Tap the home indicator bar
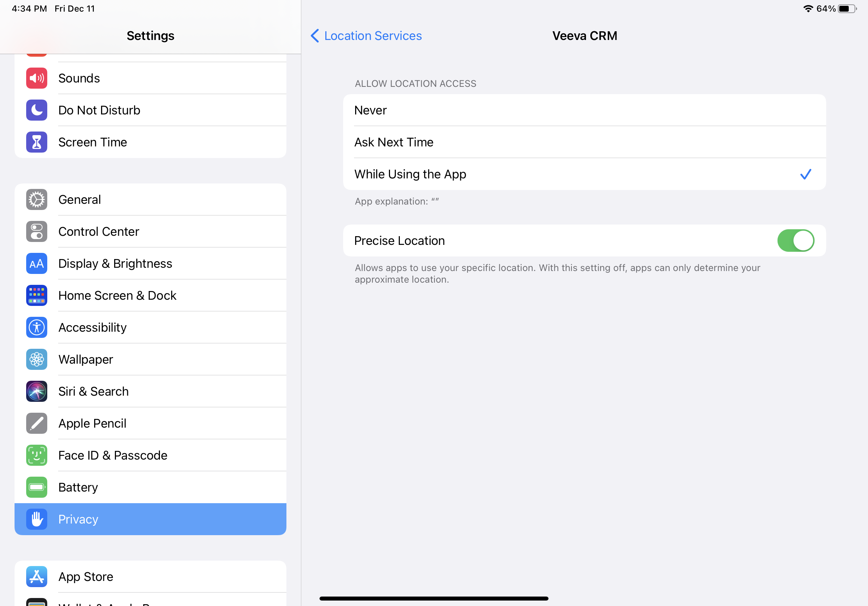Image resolution: width=868 pixels, height=606 pixels. point(434,598)
